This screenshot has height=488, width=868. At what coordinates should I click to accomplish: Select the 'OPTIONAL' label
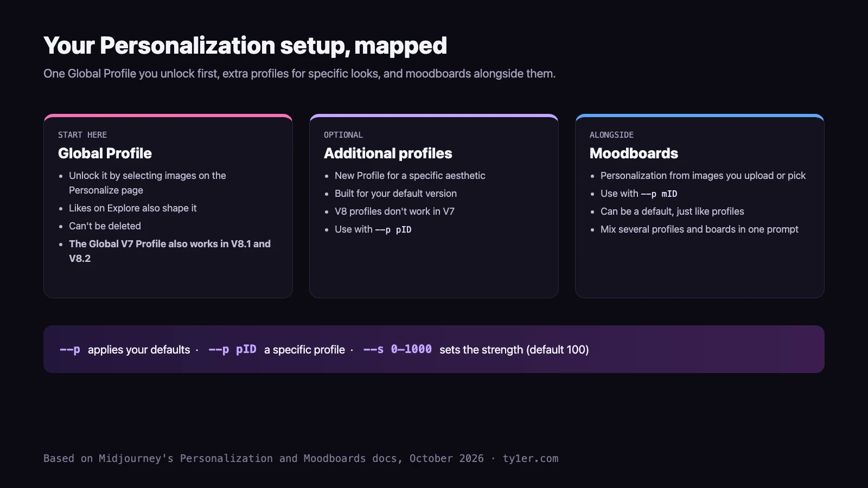(343, 135)
